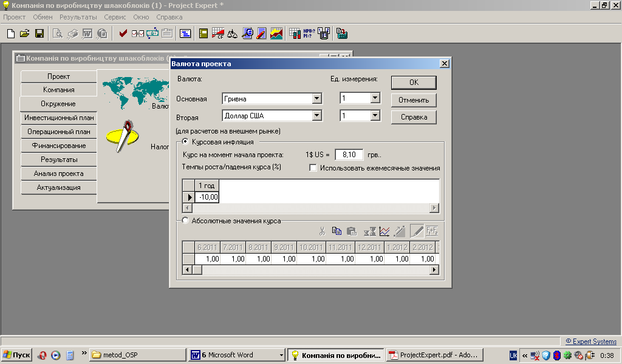The height and width of the screenshot is (364, 622).
Task: Click the document with red pencil icon
Action: (261, 33)
